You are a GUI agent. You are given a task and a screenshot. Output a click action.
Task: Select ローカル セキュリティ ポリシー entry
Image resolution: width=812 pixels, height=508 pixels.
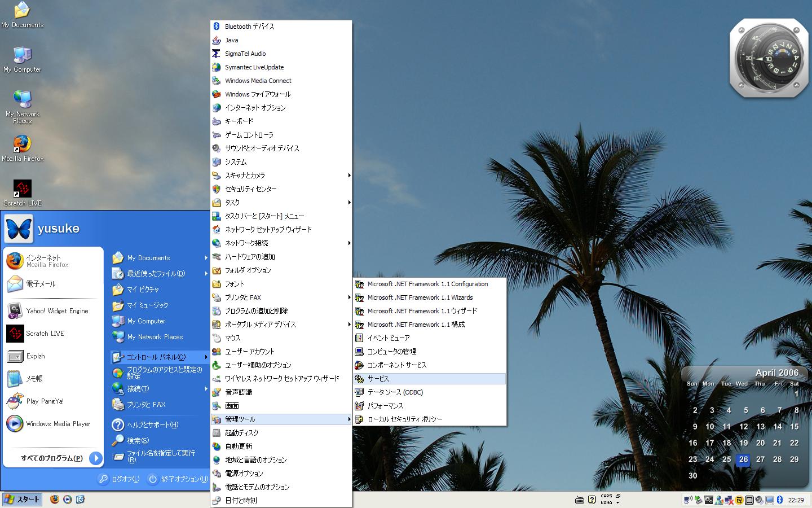[430, 419]
